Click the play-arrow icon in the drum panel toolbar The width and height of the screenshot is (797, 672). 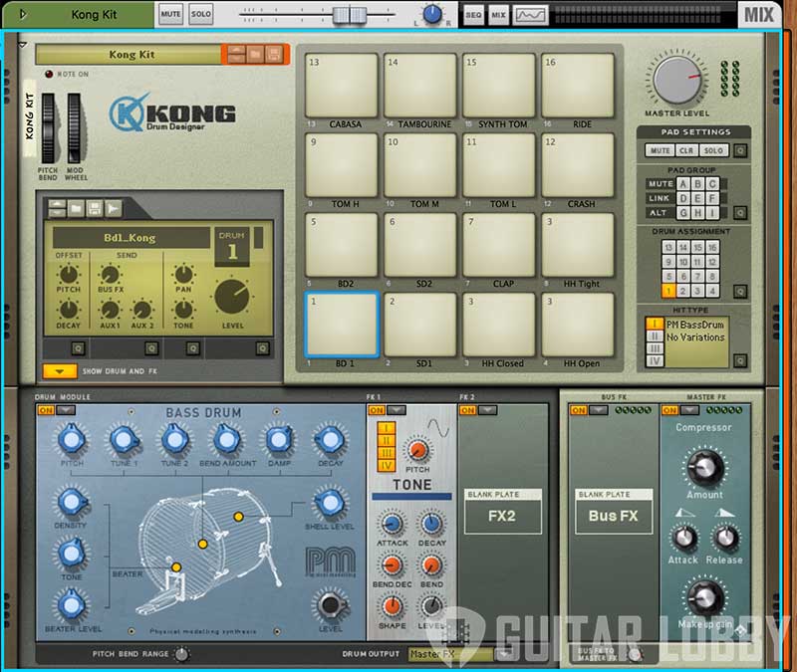pyautogui.click(x=113, y=208)
